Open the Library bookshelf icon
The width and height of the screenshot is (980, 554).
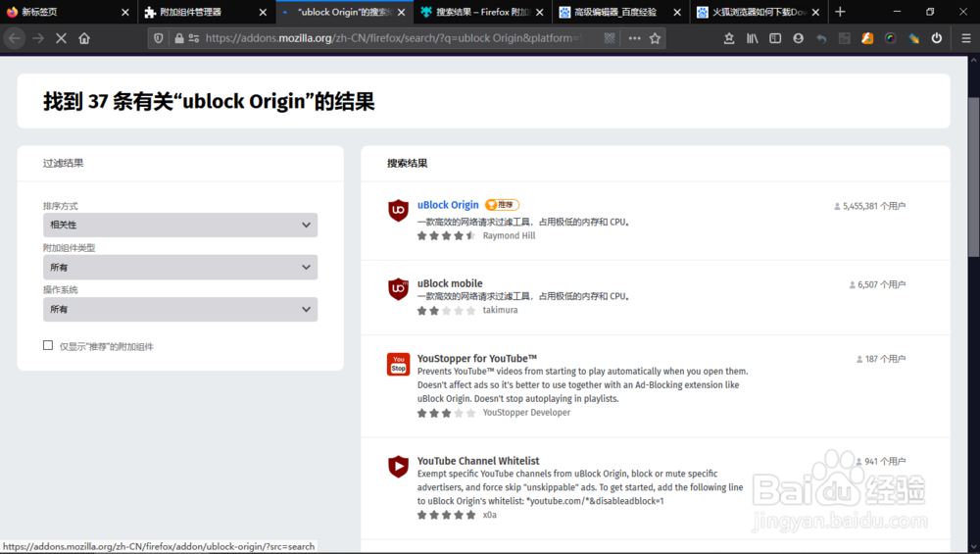(x=752, y=38)
